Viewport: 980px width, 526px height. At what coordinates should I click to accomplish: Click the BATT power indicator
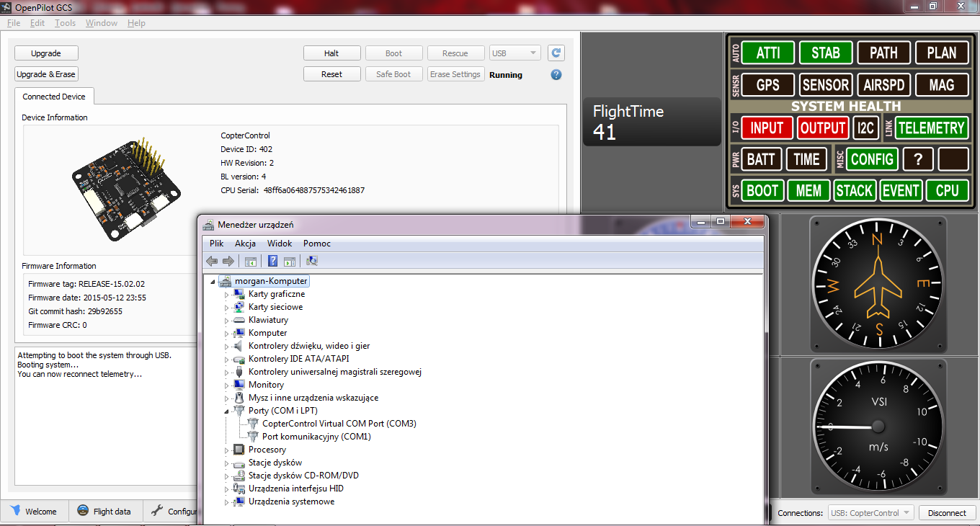[x=761, y=159]
